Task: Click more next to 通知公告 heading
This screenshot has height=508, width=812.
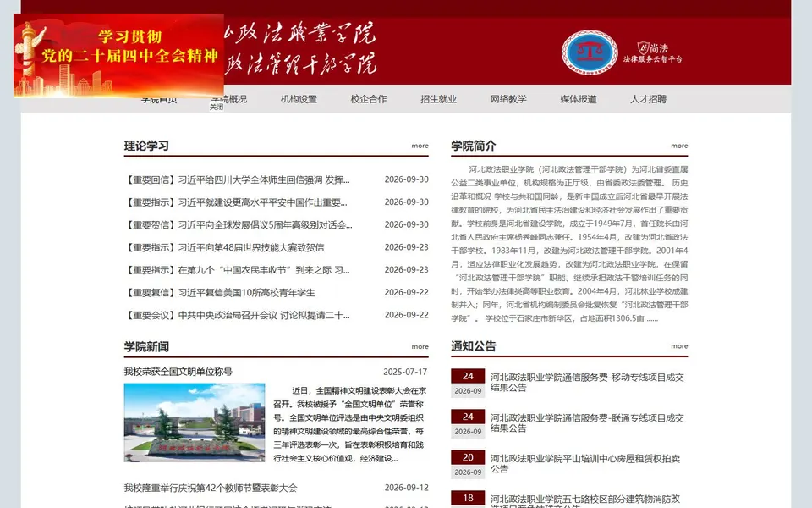Action: click(679, 345)
